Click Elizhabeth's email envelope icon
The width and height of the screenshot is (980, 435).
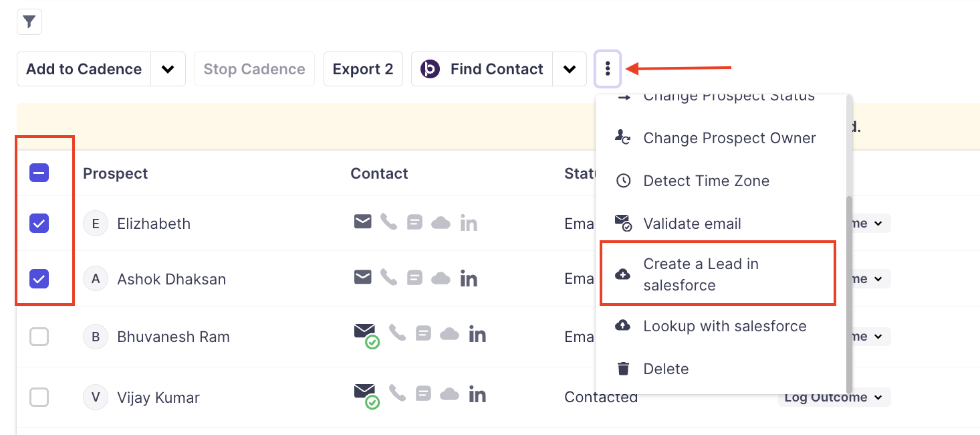(362, 222)
